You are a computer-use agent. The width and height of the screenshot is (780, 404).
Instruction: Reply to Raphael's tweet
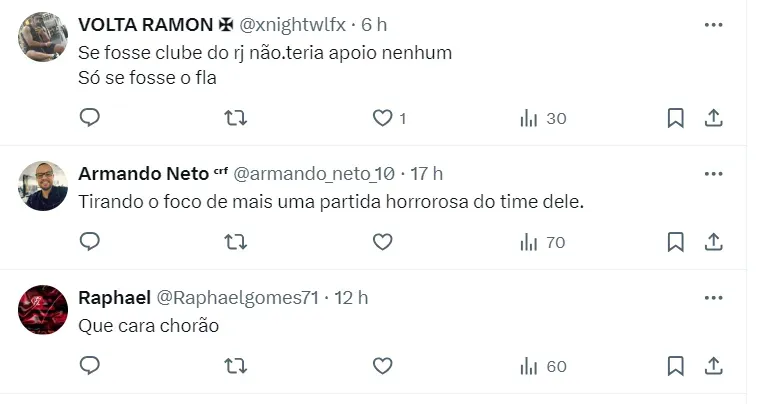click(x=90, y=366)
